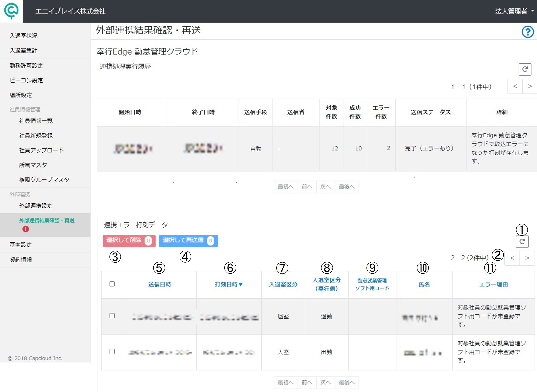Image resolution: width=537 pixels, height=392 pixels.
Task: Check the 入室 row checkbox
Action: coord(112,351)
